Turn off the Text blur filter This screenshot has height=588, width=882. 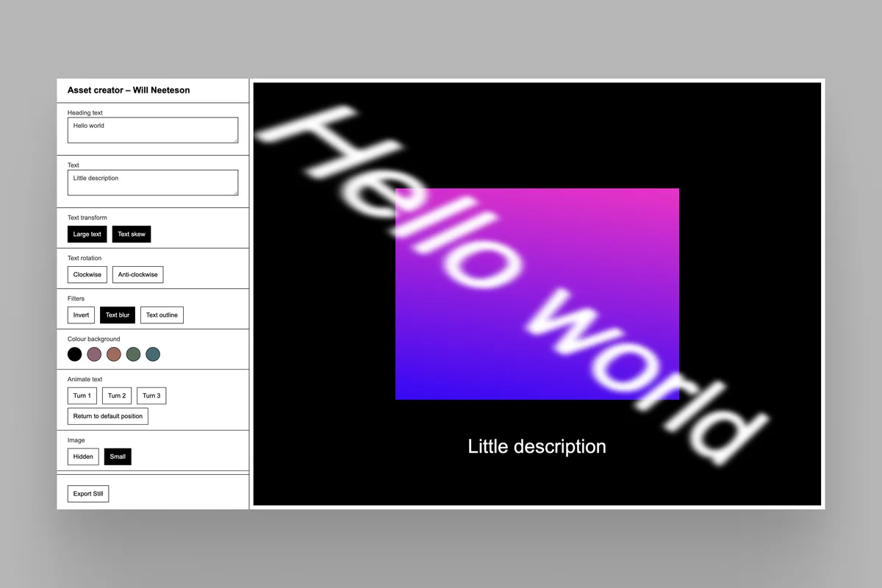point(118,315)
